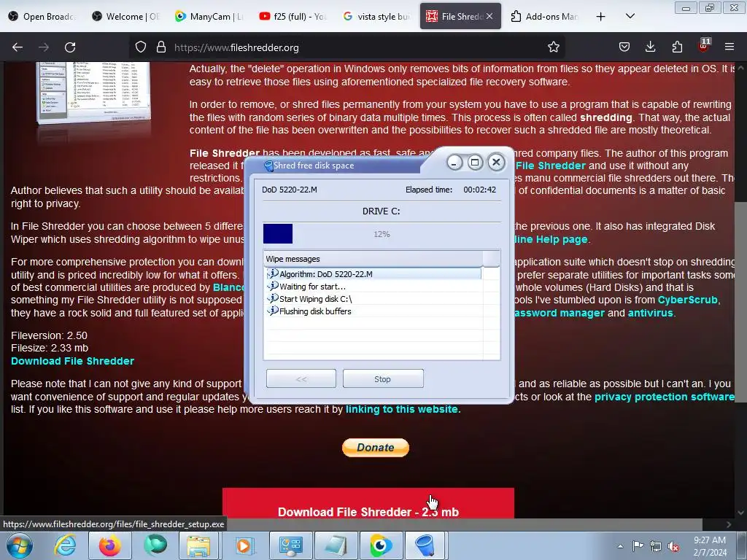
Task: Open the muted volume tray icon
Action: click(x=673, y=546)
